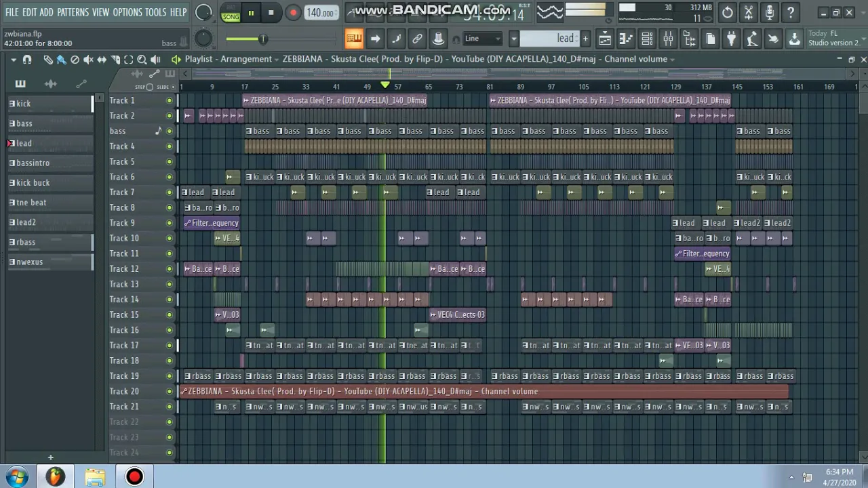Mute Track 1 via green light
Image resolution: width=868 pixels, height=488 pixels.
[x=170, y=100]
